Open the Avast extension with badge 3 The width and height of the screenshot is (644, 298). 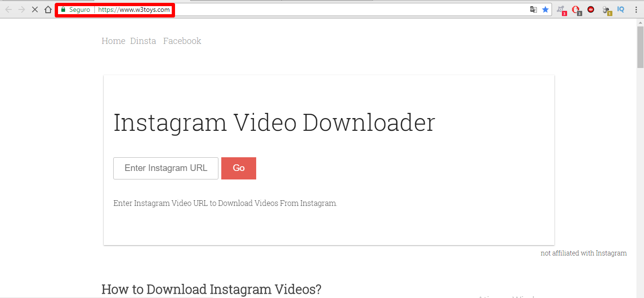pos(561,10)
